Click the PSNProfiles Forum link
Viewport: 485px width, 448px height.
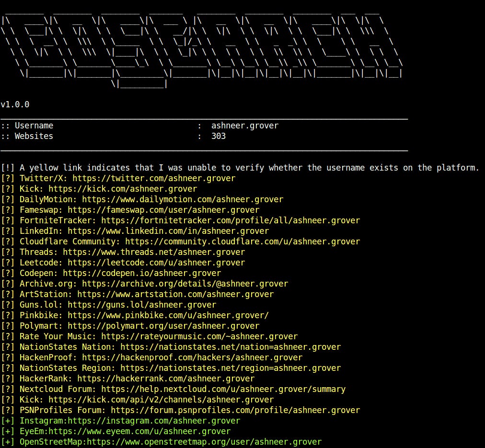pyautogui.click(x=236, y=410)
